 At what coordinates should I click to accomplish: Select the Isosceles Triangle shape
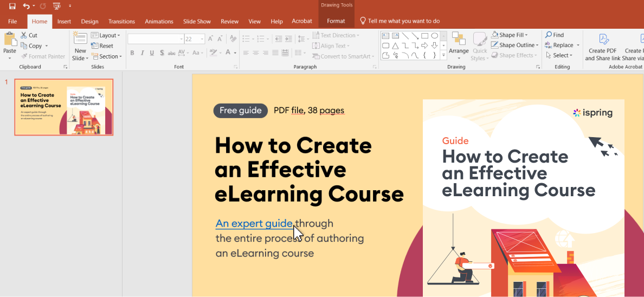[x=396, y=45]
